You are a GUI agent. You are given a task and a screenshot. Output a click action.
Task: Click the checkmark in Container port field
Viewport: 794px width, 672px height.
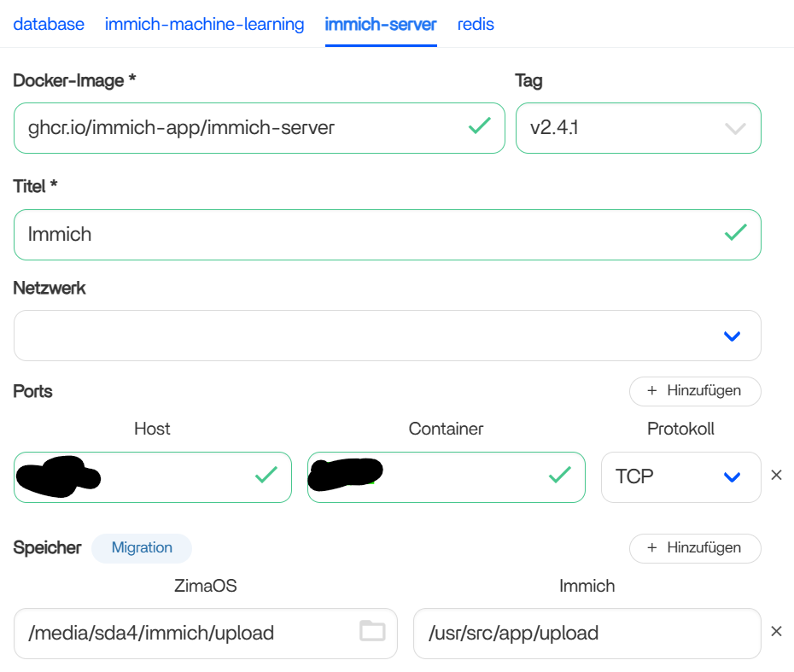pos(560,475)
